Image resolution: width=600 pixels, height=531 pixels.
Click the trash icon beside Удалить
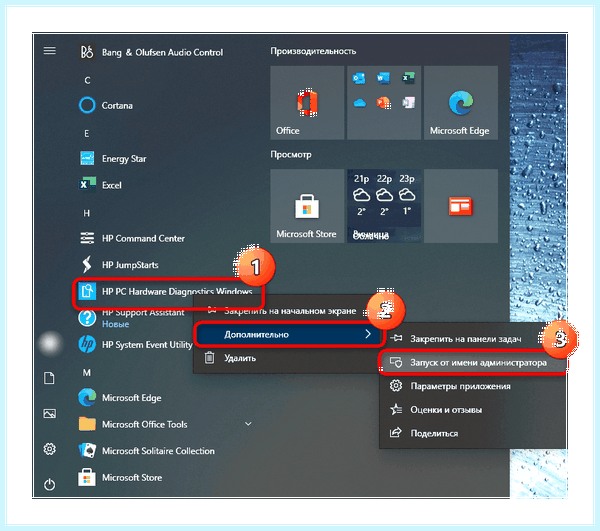point(209,358)
